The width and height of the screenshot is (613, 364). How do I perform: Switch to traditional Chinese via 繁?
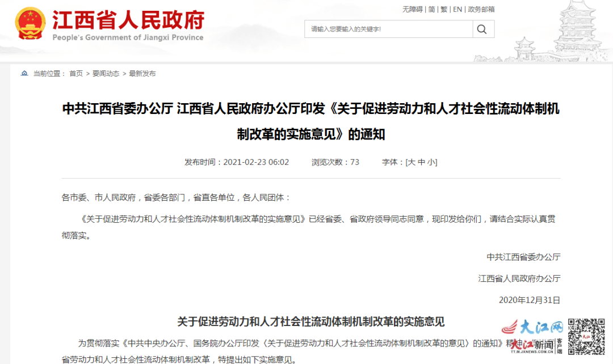click(444, 9)
